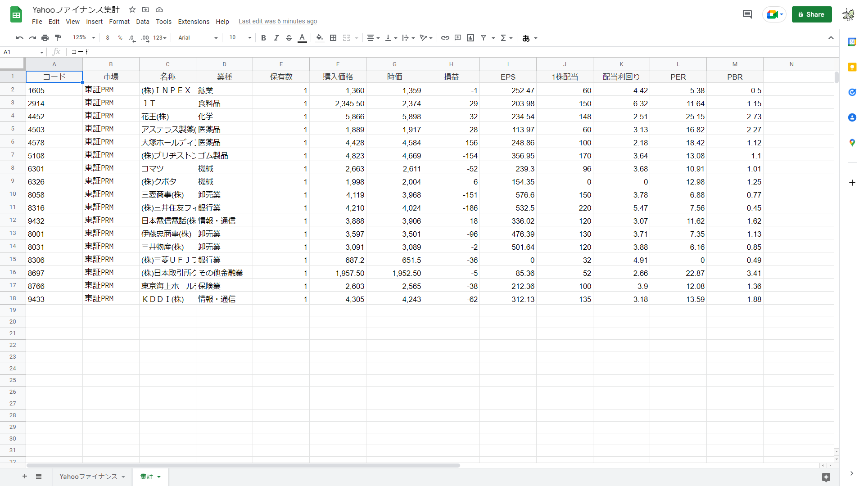
Task: Click the Undo icon
Action: 19,38
